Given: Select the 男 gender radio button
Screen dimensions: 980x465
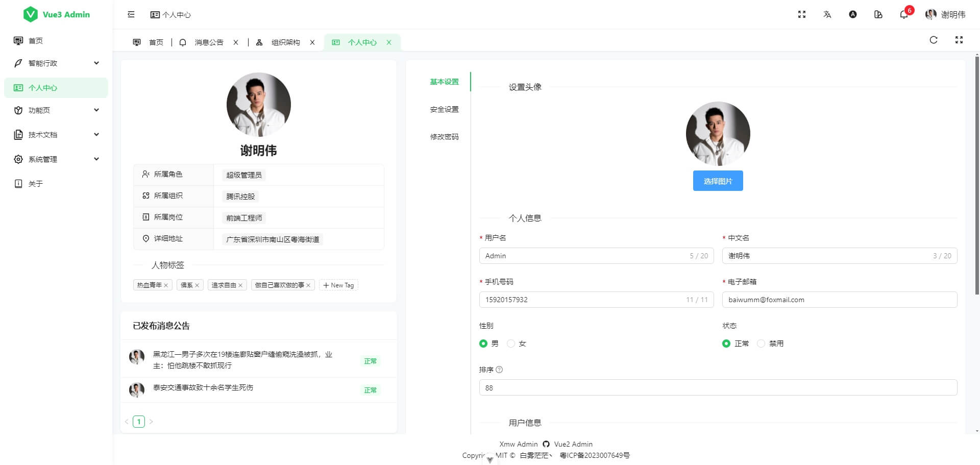Looking at the screenshot, I should click(483, 344).
